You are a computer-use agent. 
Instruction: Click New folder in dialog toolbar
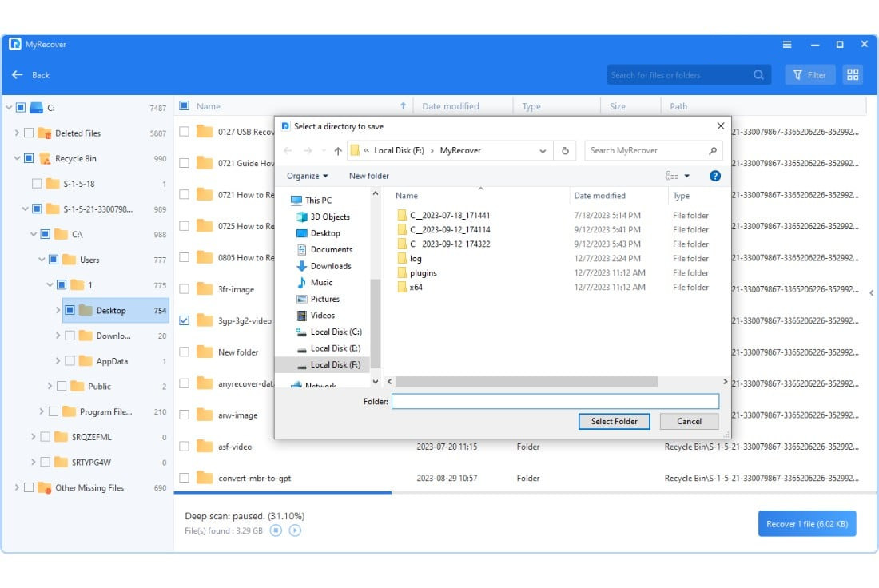[x=369, y=176]
